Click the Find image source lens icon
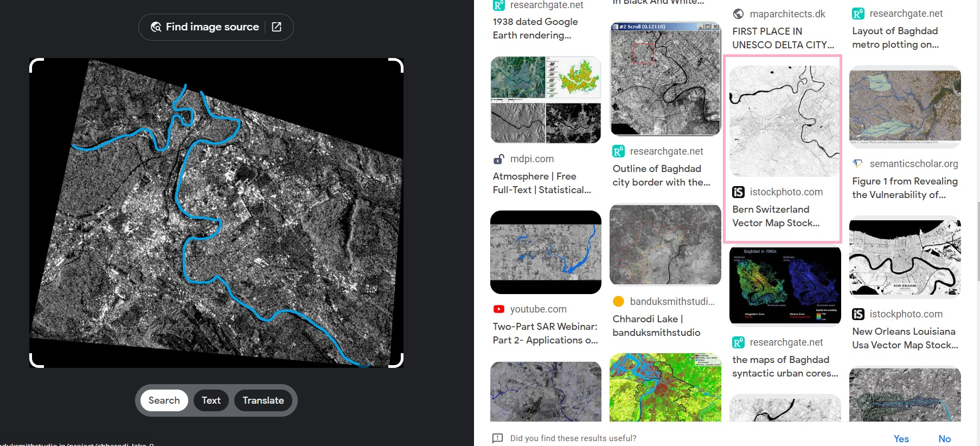This screenshot has width=980, height=446. tap(156, 27)
